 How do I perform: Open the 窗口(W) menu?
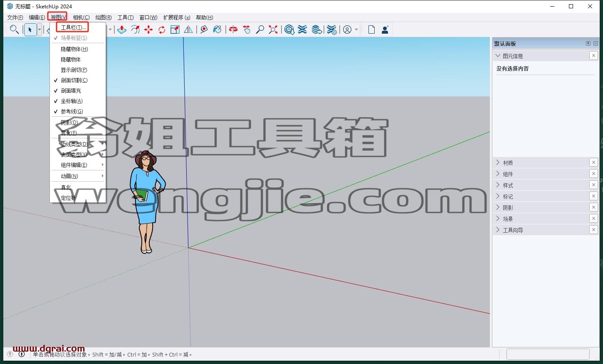click(x=148, y=17)
